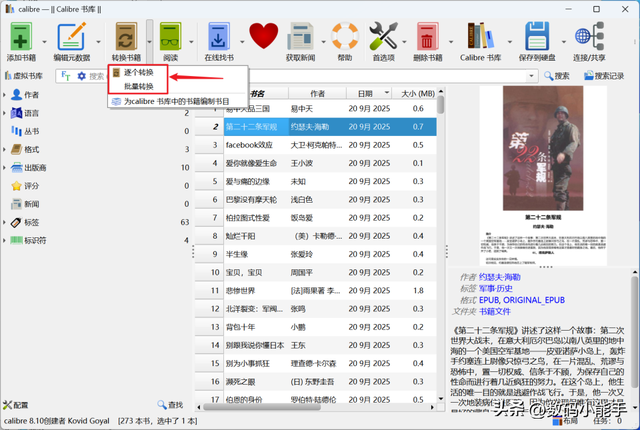This screenshot has height=430, width=640.
Task: Open the book files folder link
Action: (x=495, y=311)
